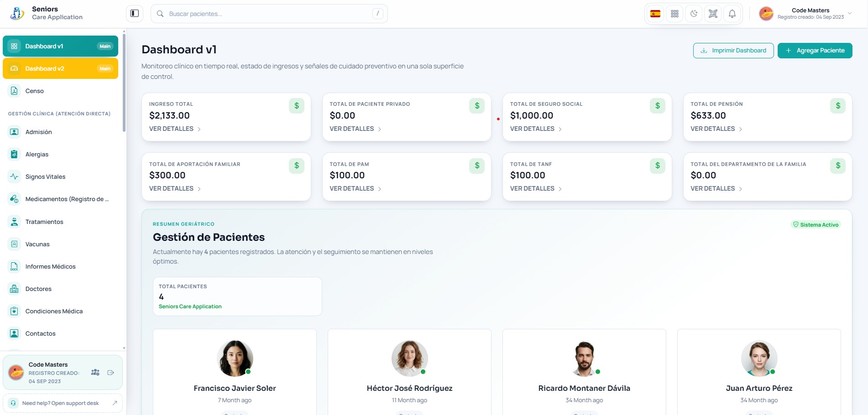Click the users group icon in the user card
Screen dimensions: 868x415
pyautogui.click(x=95, y=373)
